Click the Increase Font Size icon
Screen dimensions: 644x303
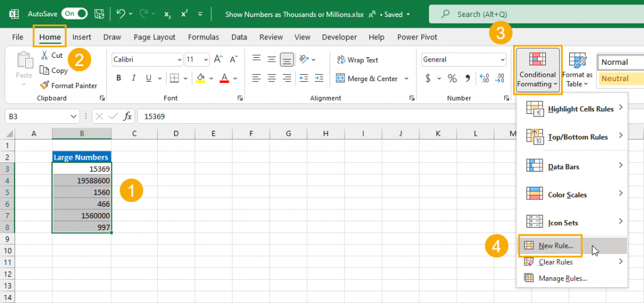click(219, 60)
